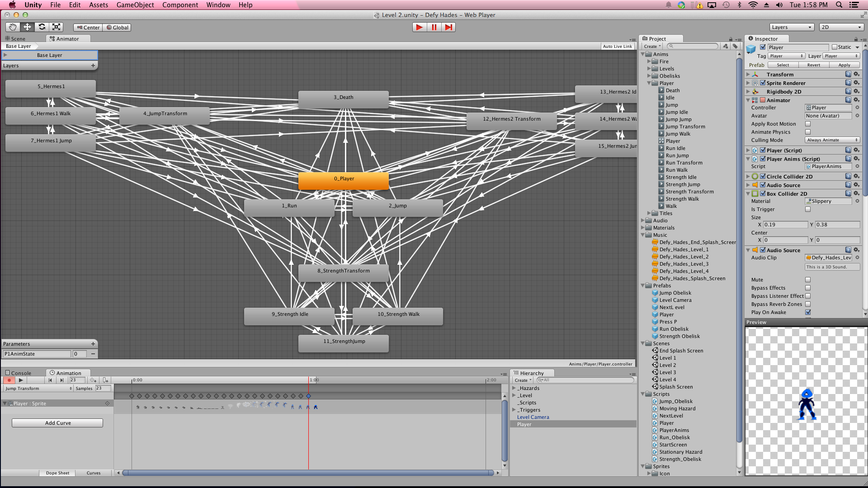868x488 pixels.
Task: Toggle Sprite Renderer enabled checkbox
Action: click(x=763, y=83)
